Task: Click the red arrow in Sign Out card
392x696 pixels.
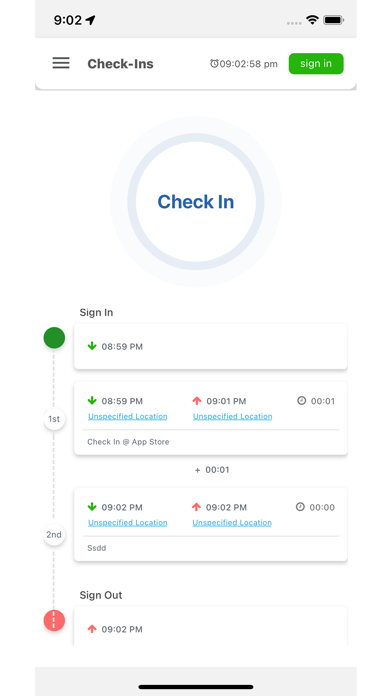Action: (92, 629)
